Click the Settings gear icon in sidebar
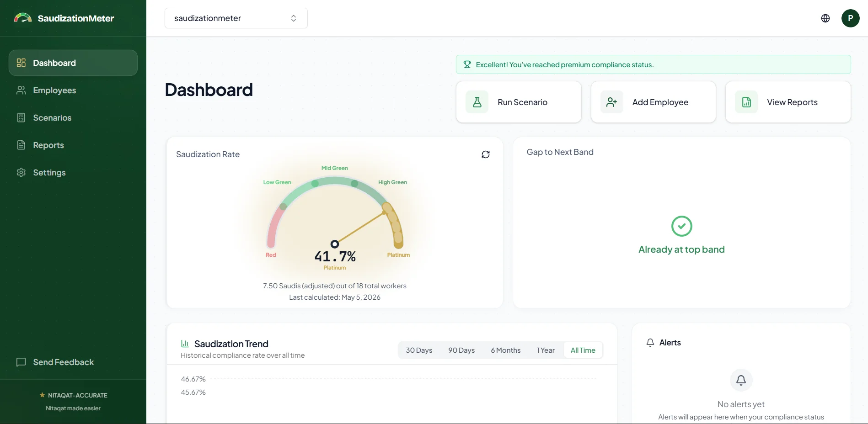This screenshot has width=868, height=424. pyautogui.click(x=21, y=172)
